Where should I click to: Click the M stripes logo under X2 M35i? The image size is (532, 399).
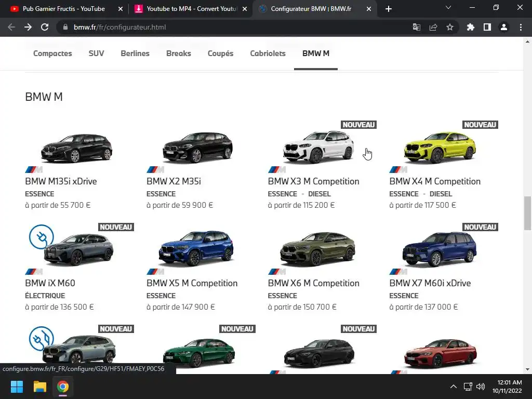point(155,169)
